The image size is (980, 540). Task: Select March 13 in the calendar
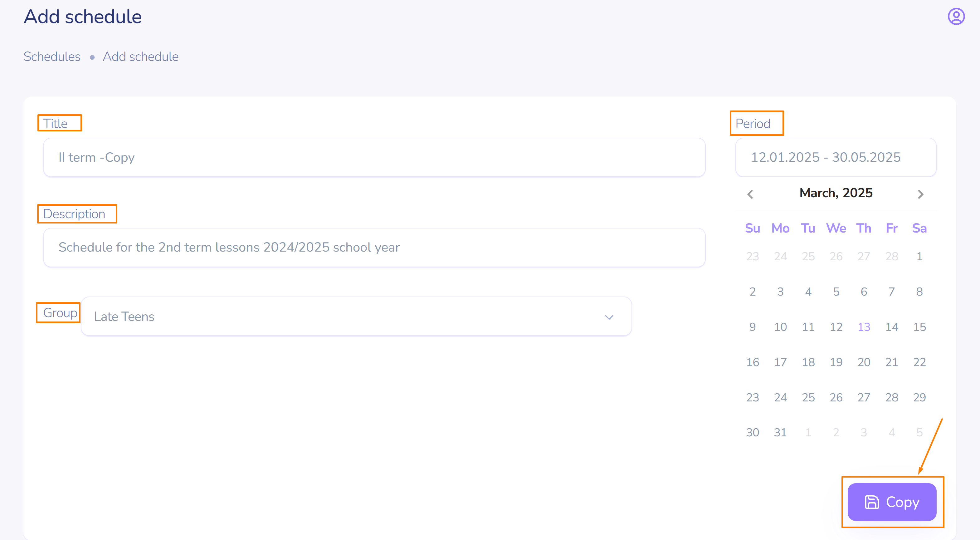864,327
